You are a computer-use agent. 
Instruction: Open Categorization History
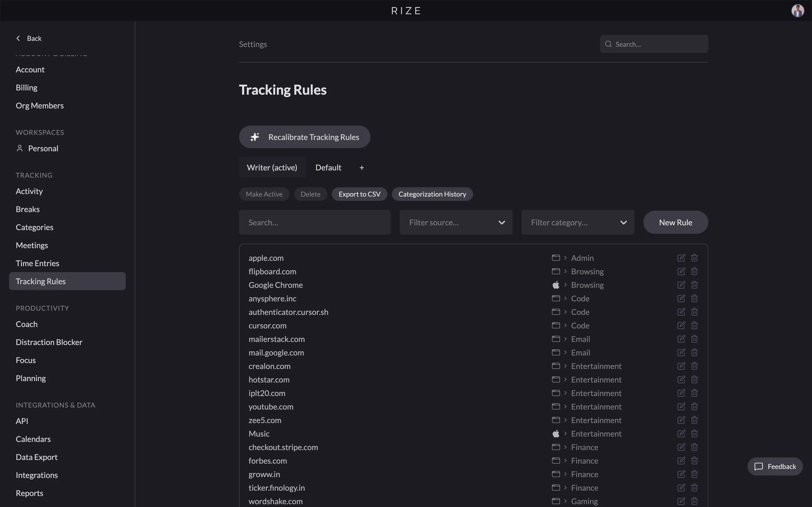(433, 194)
